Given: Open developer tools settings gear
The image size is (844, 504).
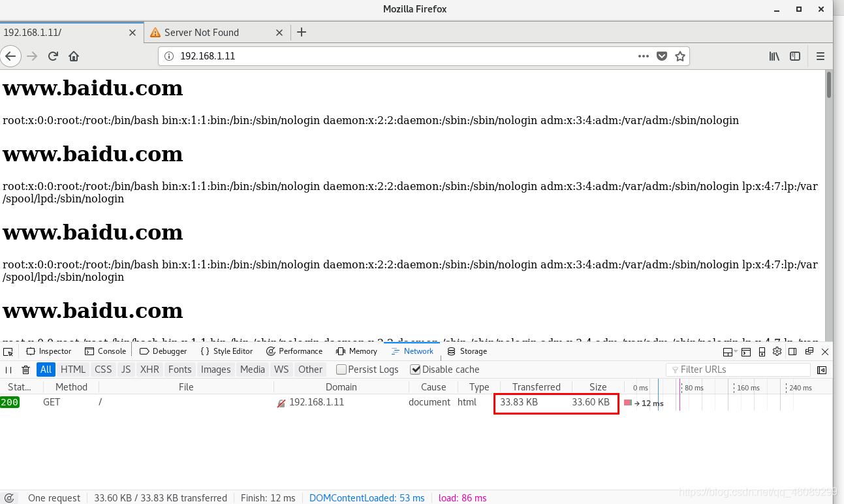Looking at the screenshot, I should pyautogui.click(x=777, y=352).
